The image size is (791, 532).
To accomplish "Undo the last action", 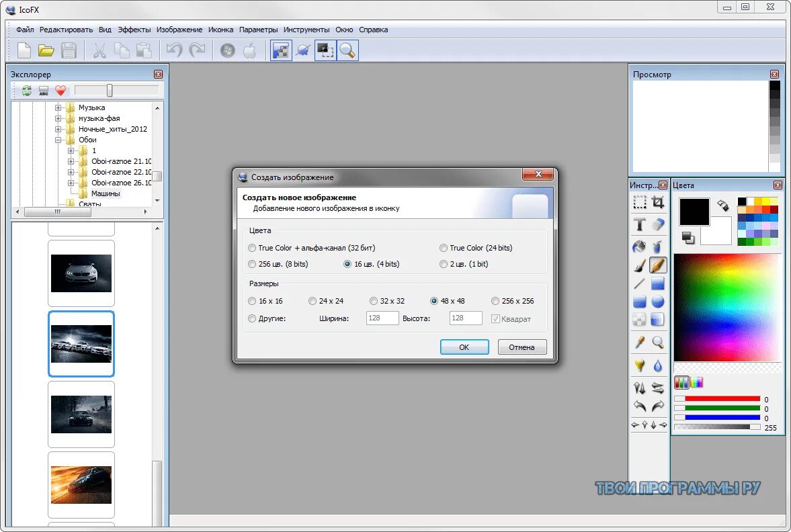I will tap(175, 50).
